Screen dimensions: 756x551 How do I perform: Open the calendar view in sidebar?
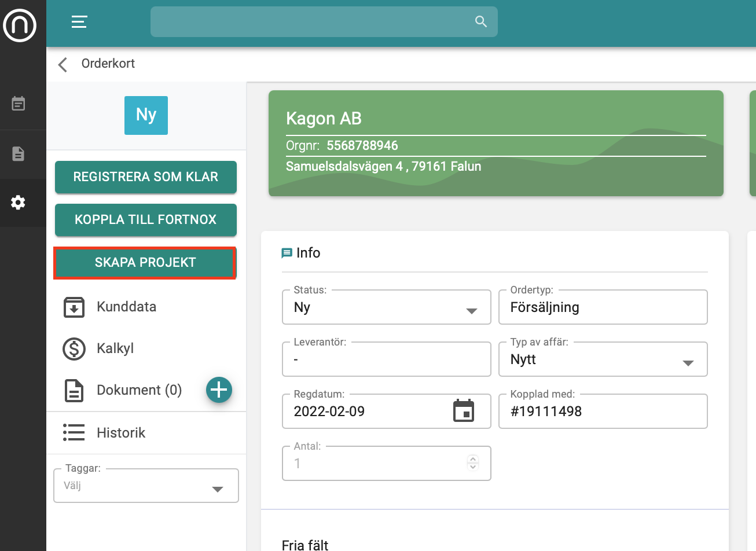click(19, 104)
